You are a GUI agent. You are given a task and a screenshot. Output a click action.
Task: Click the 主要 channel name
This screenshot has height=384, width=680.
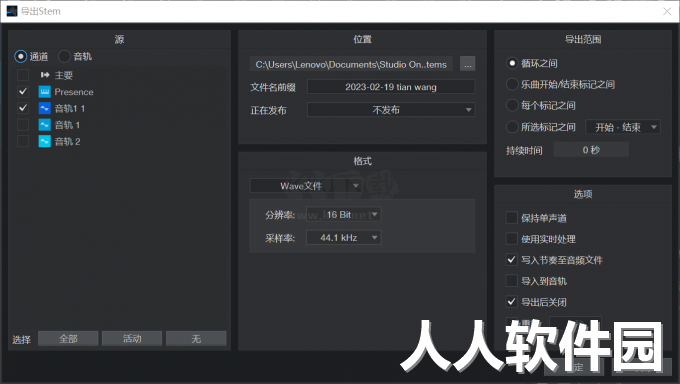[x=64, y=75]
